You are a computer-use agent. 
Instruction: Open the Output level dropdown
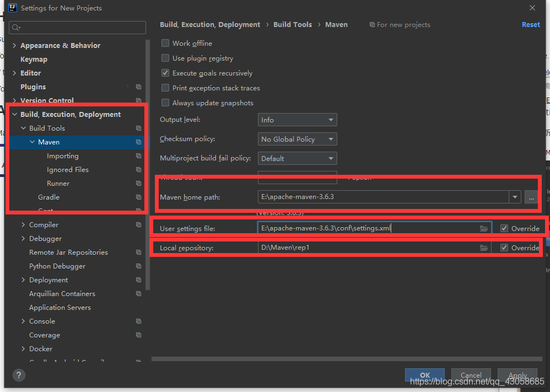pyautogui.click(x=297, y=120)
